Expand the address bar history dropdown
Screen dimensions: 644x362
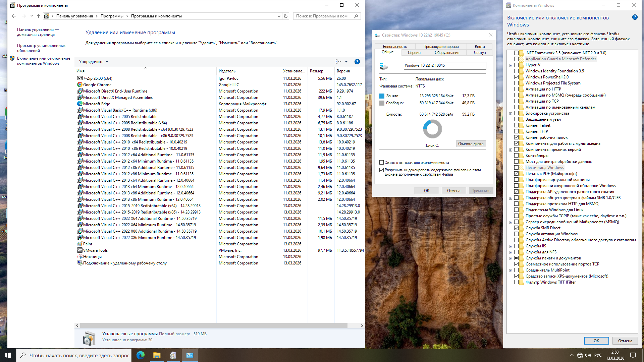tap(279, 16)
